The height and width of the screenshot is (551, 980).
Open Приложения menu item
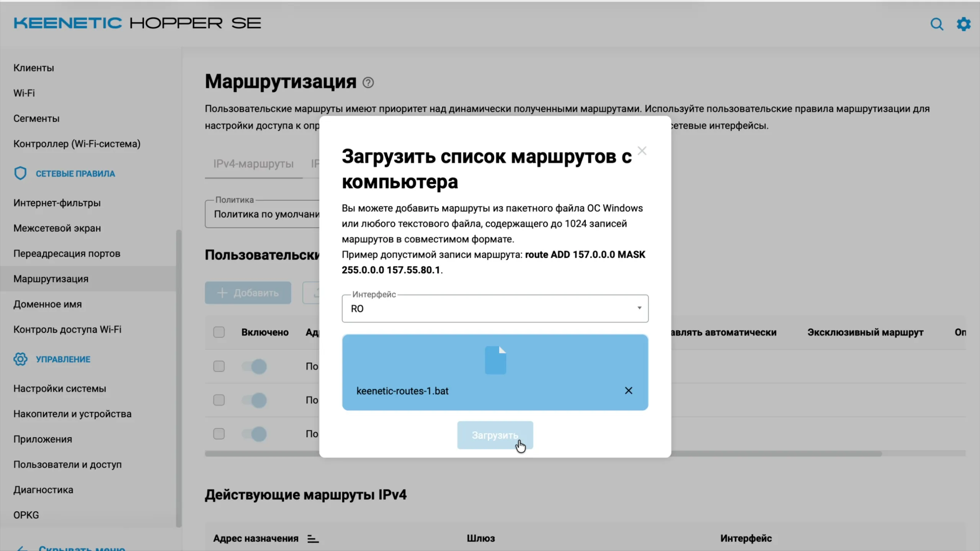43,439
